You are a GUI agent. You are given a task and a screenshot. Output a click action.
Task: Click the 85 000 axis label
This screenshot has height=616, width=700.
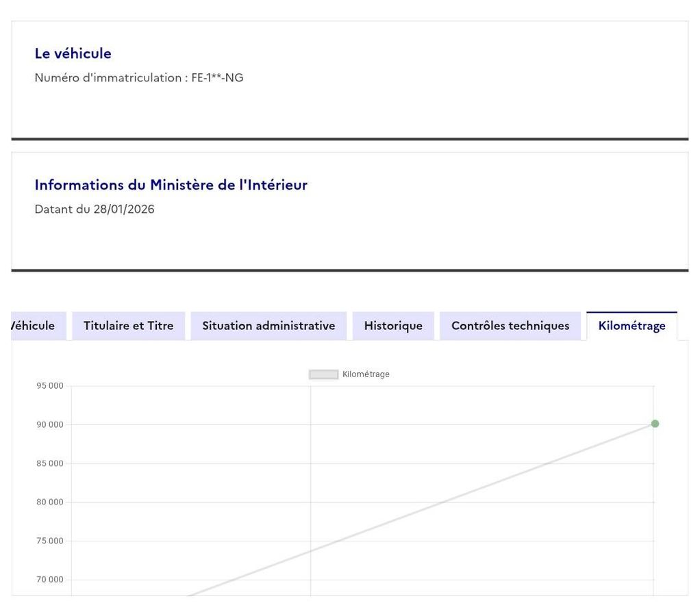(x=50, y=463)
